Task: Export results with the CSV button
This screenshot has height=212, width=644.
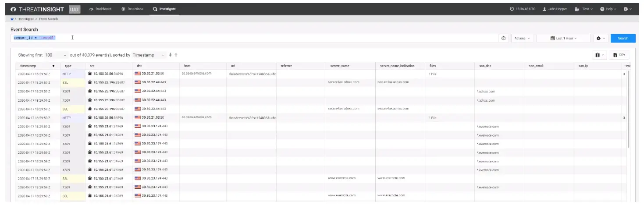Action: click(619, 55)
